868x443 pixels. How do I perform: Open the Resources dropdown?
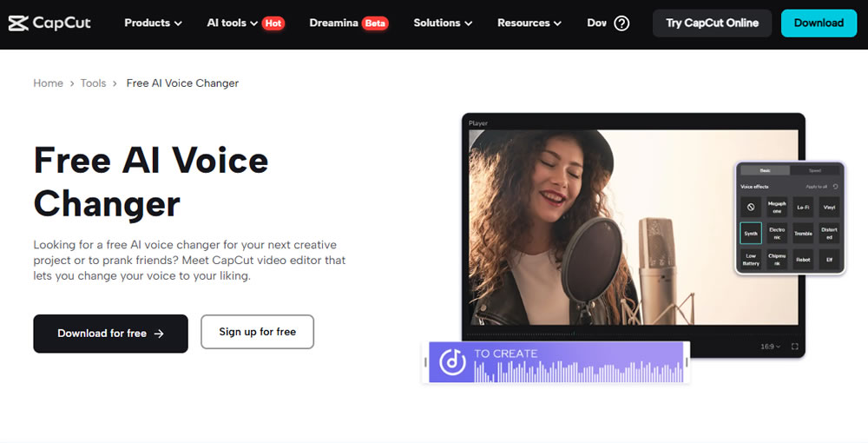pos(529,23)
